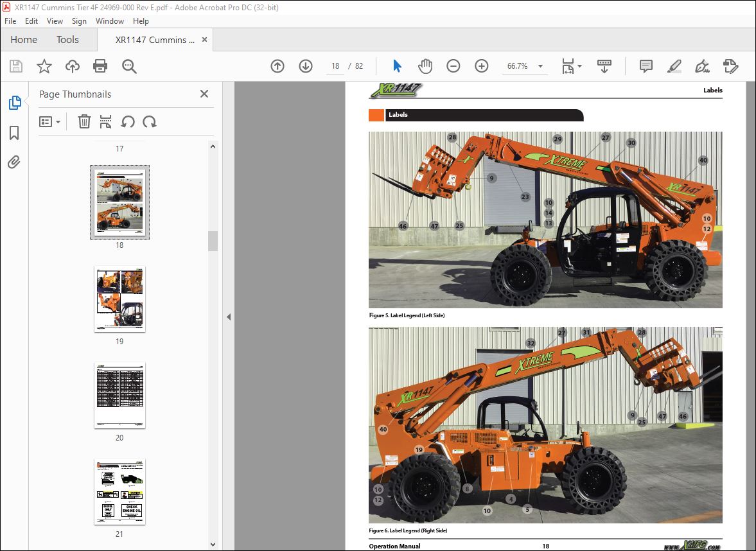Activate the Selection arrow tool
756x551 pixels.
[397, 66]
